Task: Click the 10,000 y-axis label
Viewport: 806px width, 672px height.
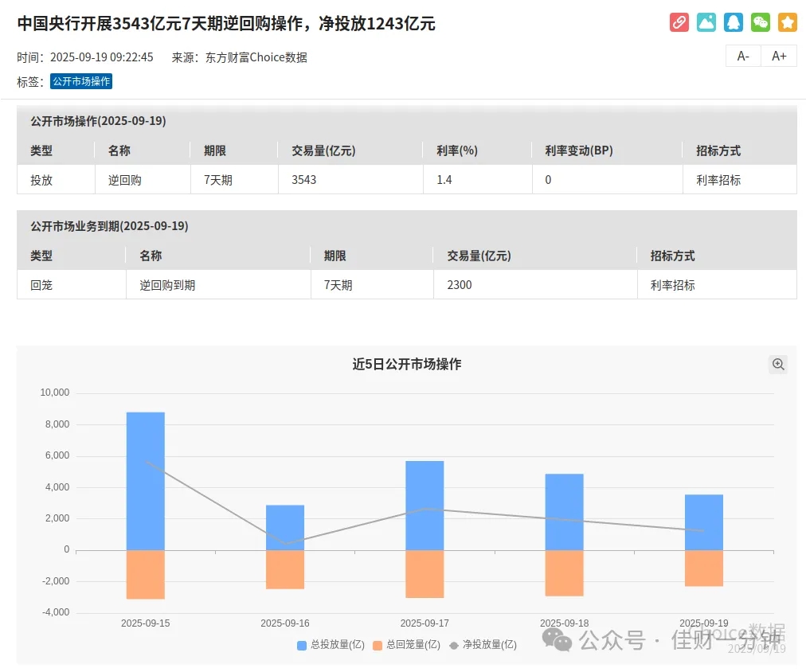Action: (x=54, y=393)
